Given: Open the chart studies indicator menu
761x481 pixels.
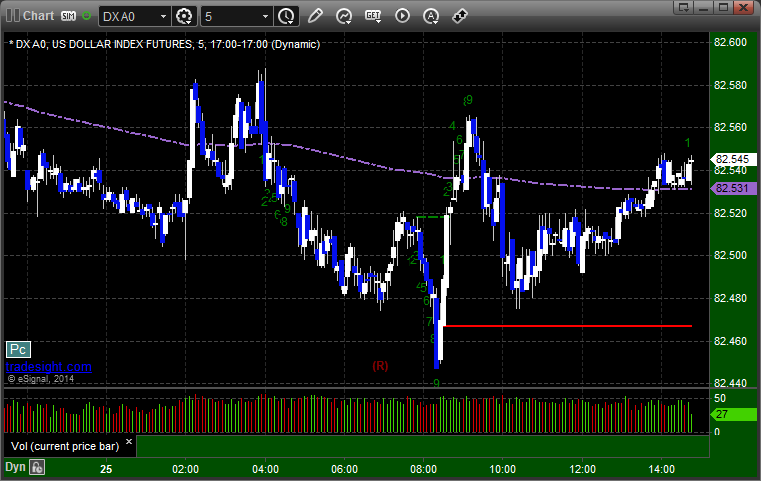Looking at the screenshot, I should pos(344,17).
